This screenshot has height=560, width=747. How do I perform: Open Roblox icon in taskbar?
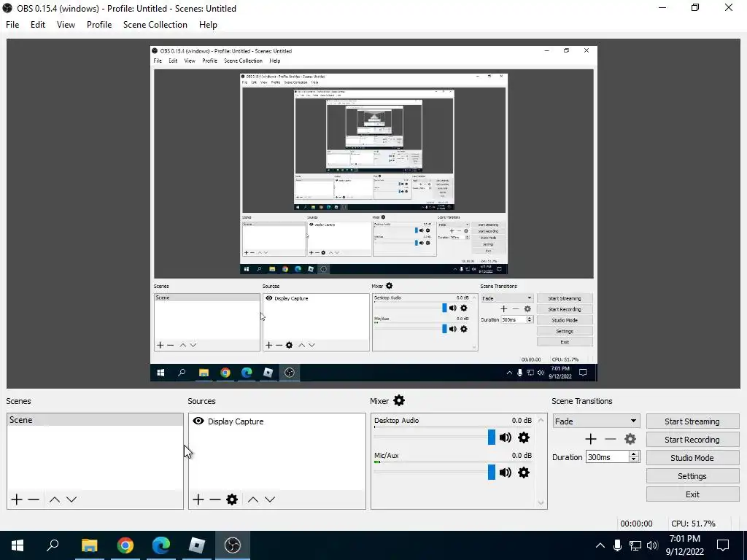pyautogui.click(x=197, y=545)
